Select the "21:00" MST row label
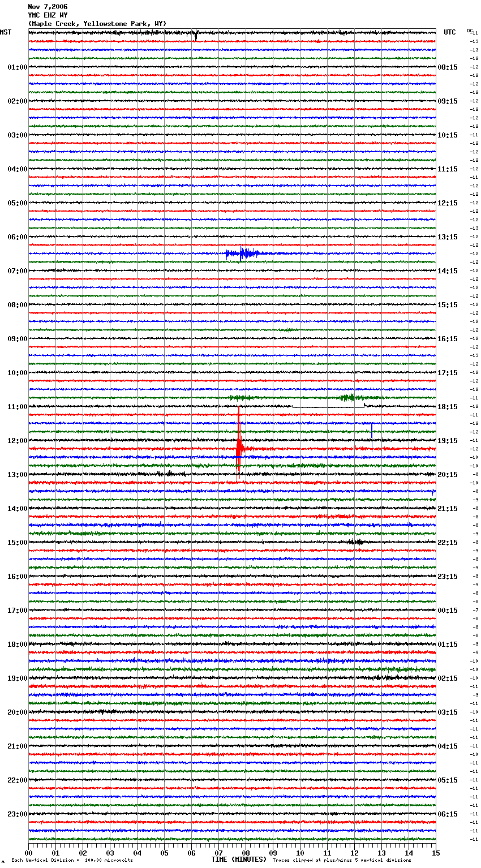The width and height of the screenshot is (481, 868). click(x=17, y=746)
